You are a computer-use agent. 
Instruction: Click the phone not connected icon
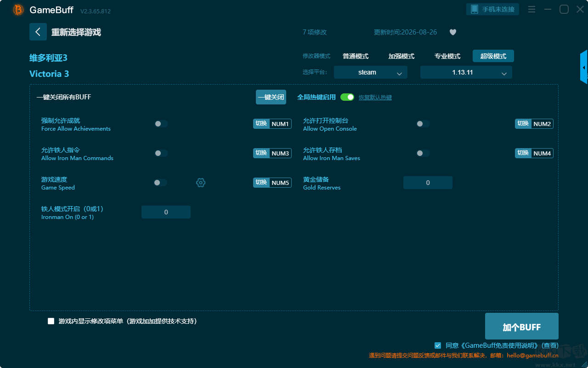coord(475,9)
